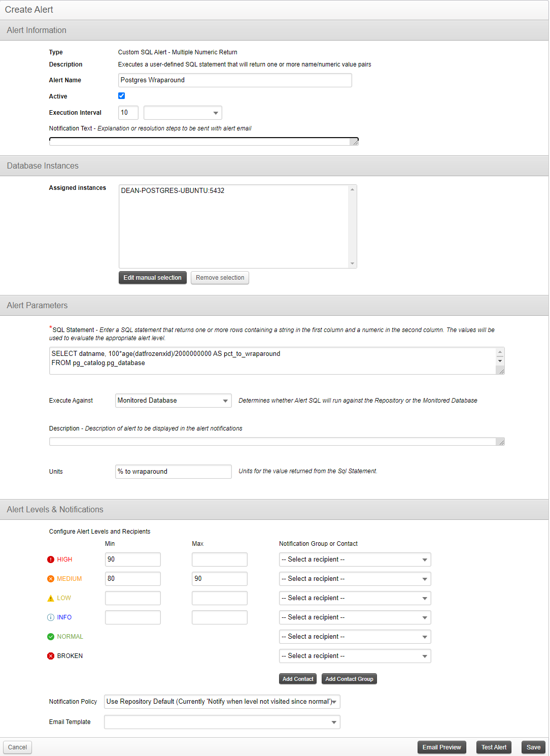The width and height of the screenshot is (550, 756).
Task: Click the Alert Levels & Notifications section header
Action: click(x=274, y=509)
